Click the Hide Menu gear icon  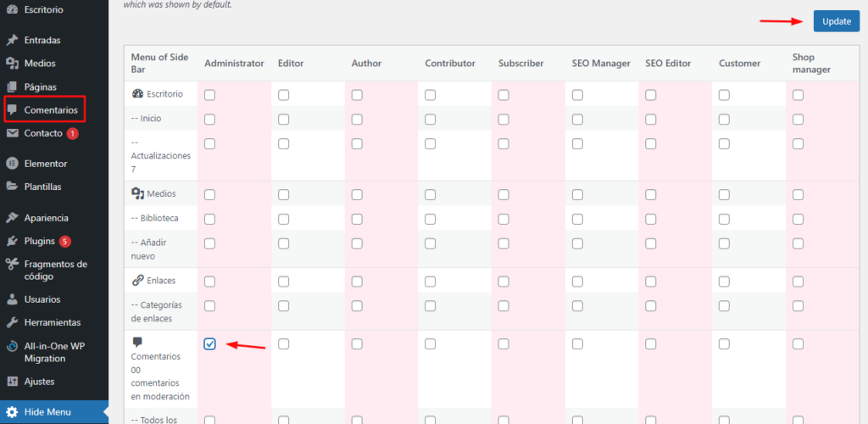pos(12,411)
